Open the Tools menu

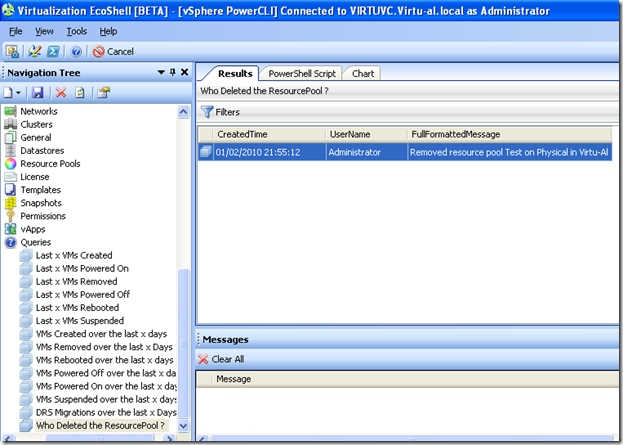point(76,31)
